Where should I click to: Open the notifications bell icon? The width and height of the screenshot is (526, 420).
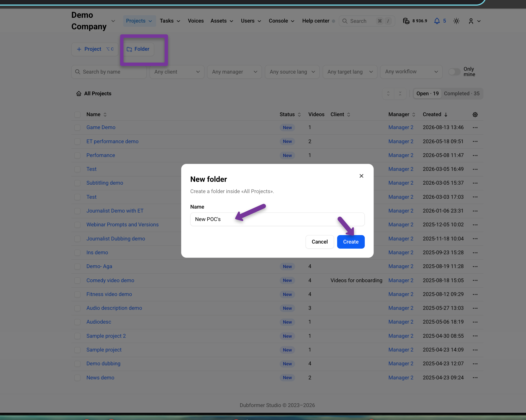(437, 21)
